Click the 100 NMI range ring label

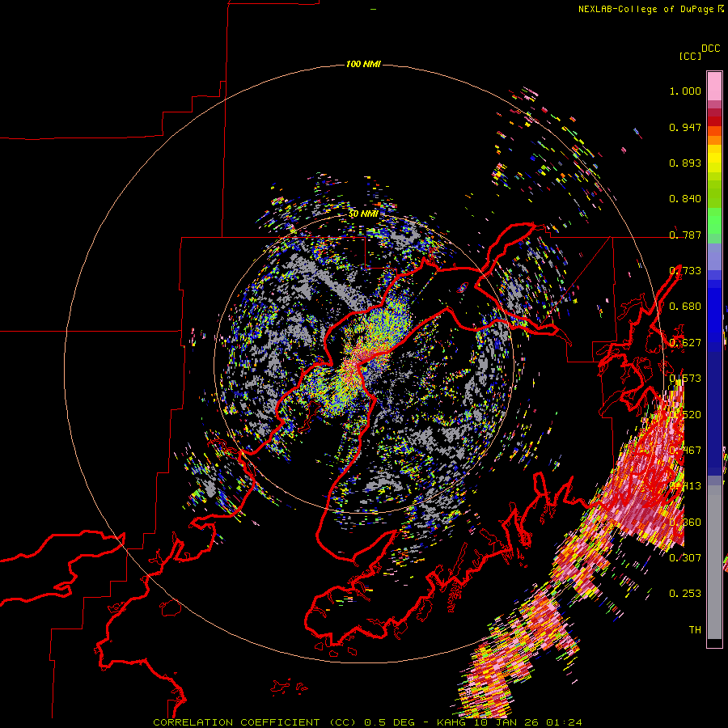coord(363,64)
